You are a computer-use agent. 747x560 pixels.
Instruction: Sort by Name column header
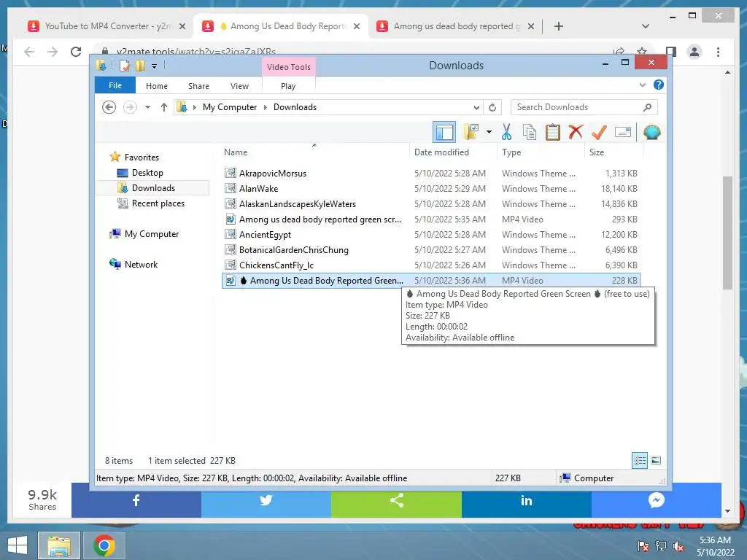click(314, 152)
